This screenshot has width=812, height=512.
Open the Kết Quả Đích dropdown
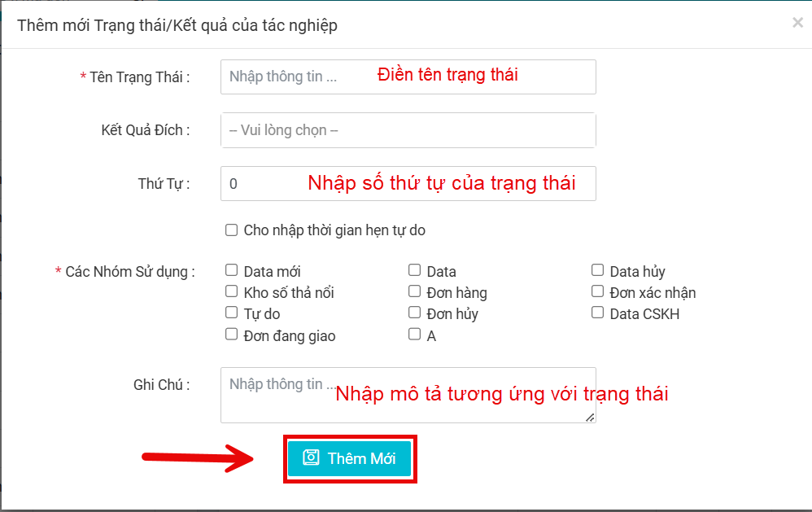coord(408,130)
